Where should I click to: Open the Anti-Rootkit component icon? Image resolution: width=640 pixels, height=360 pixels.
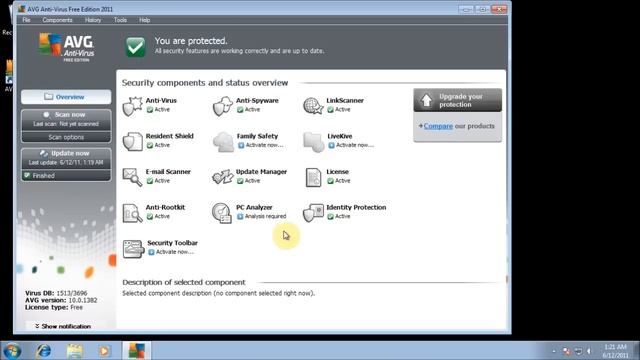click(132, 213)
